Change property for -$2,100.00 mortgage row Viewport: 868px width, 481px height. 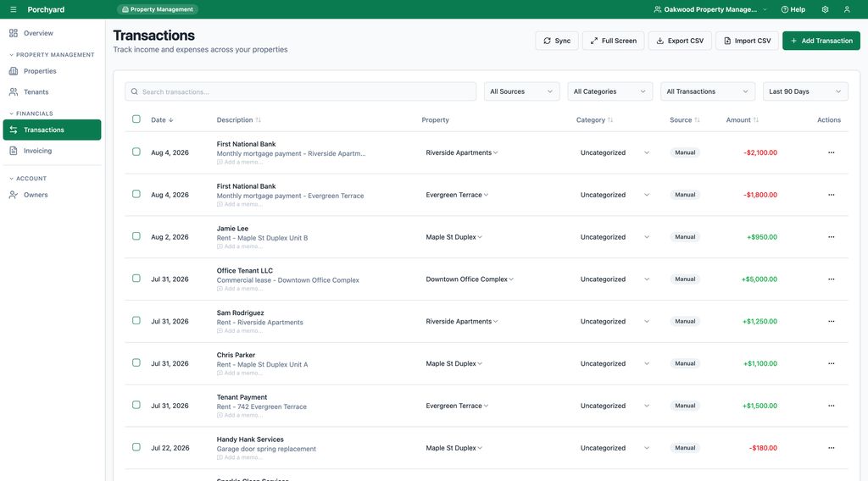[x=462, y=152]
